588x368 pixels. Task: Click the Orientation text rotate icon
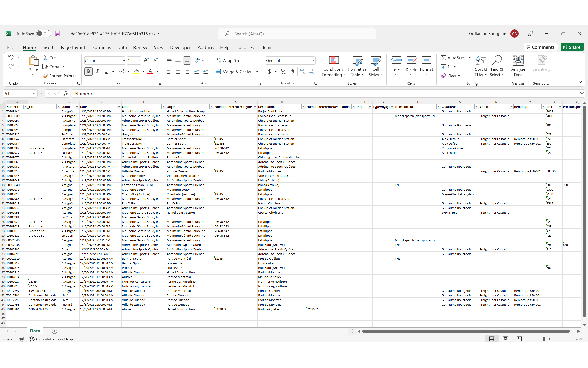197,60
